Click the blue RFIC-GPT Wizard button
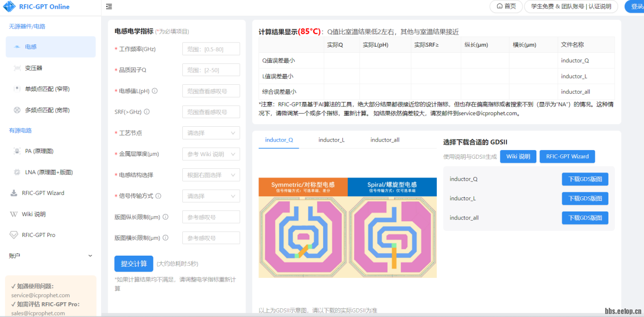Screen dimensions: 644x317 567,156
